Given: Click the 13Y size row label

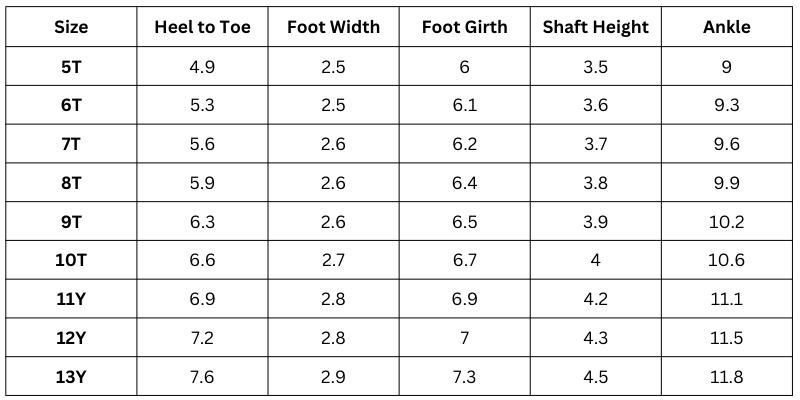Looking at the screenshot, I should click(71, 376).
